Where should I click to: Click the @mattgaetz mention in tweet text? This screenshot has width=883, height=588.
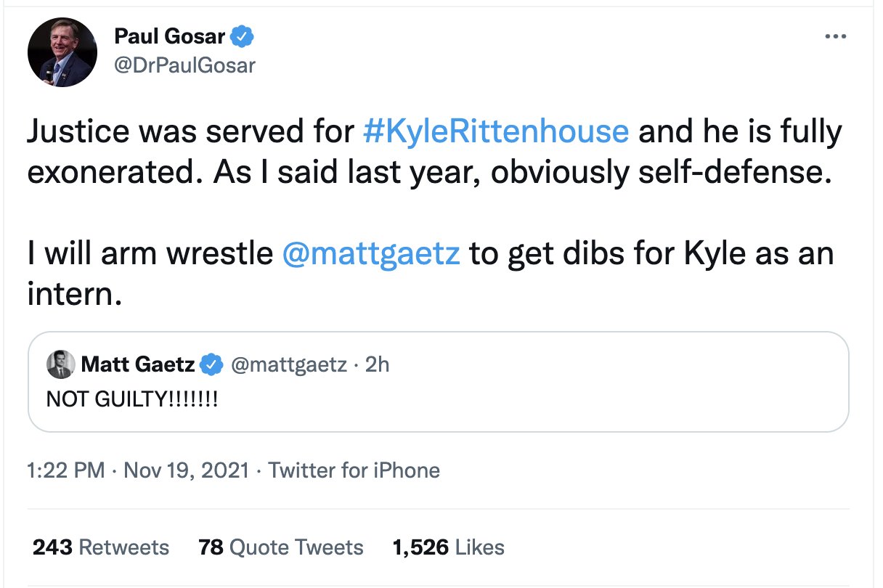(370, 253)
